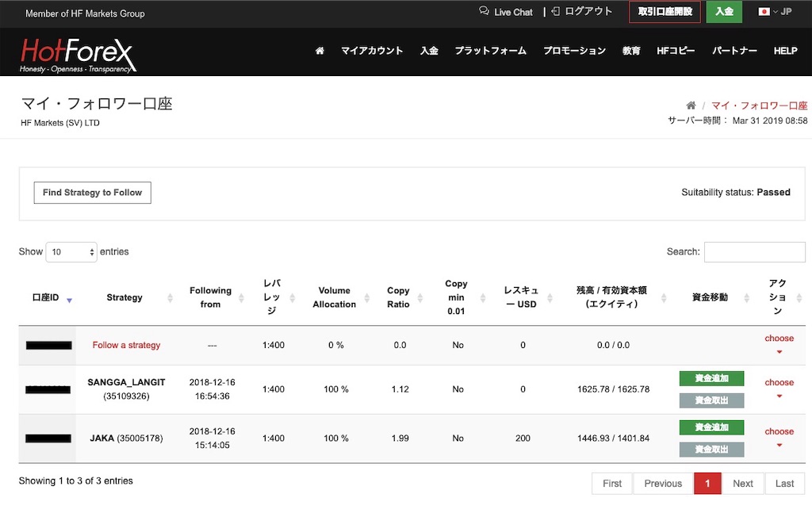Open the show entries count dropdown
Screen dimensions: 812x509
point(71,252)
